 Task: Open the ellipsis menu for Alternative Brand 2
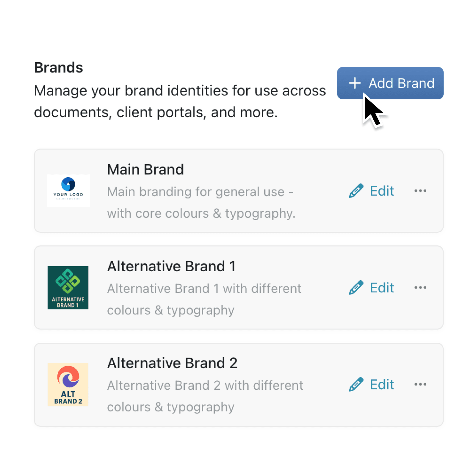coord(420,384)
